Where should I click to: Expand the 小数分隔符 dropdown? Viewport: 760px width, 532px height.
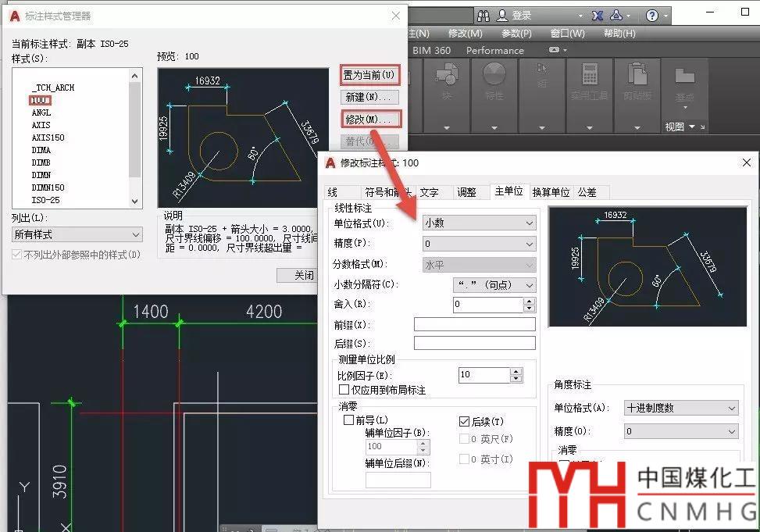(494, 285)
